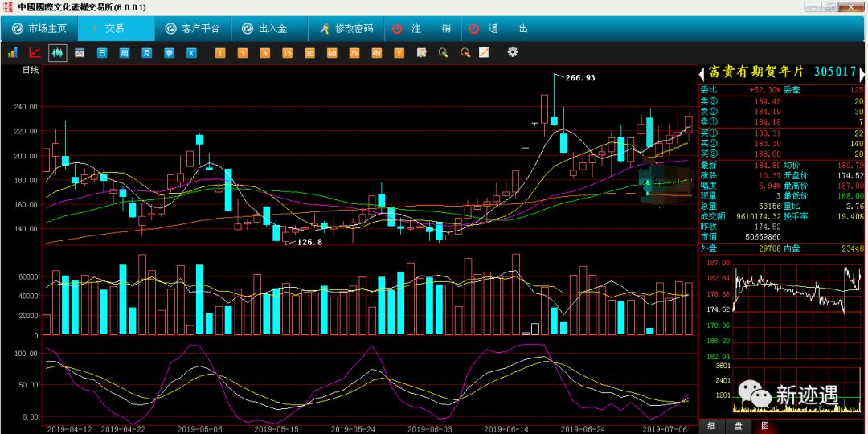Select the candlestick chart view icon
Screen dimensions: 868x434
pyautogui.click(x=58, y=53)
